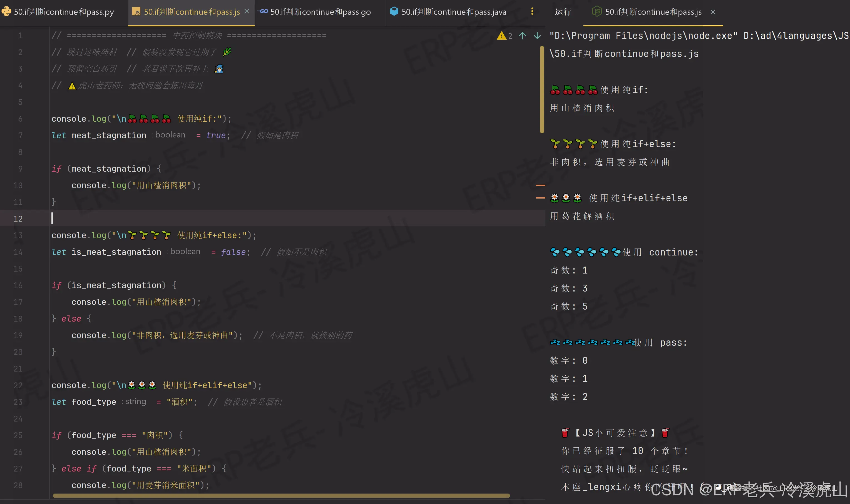Click the yellow warning inspections icon
850x504 pixels.
click(x=501, y=36)
